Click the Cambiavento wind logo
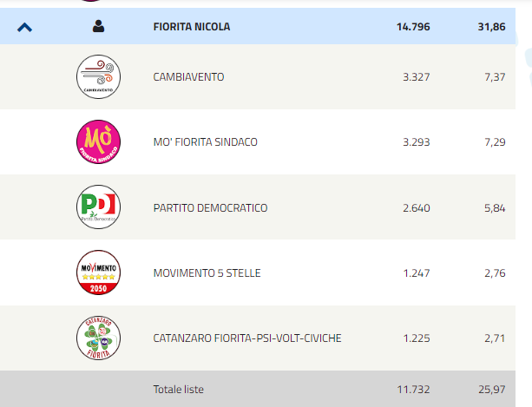This screenshot has width=532, height=407. pos(98,76)
